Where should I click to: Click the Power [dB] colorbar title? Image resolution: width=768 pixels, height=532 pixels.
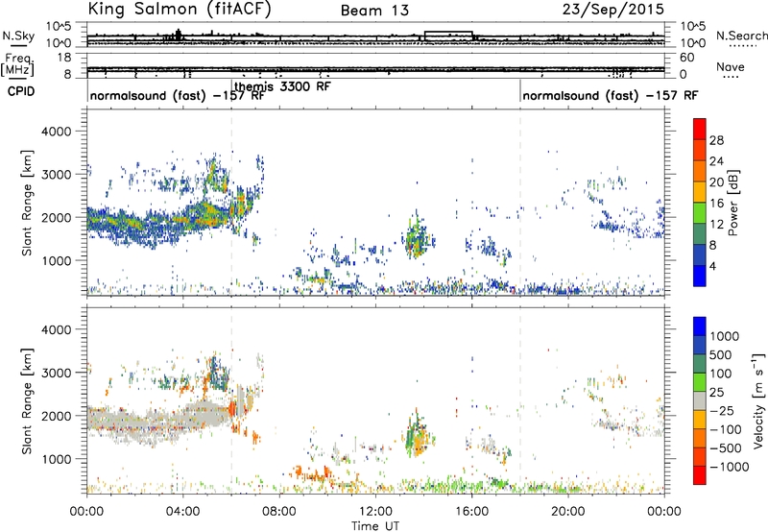pyautogui.click(x=732, y=203)
